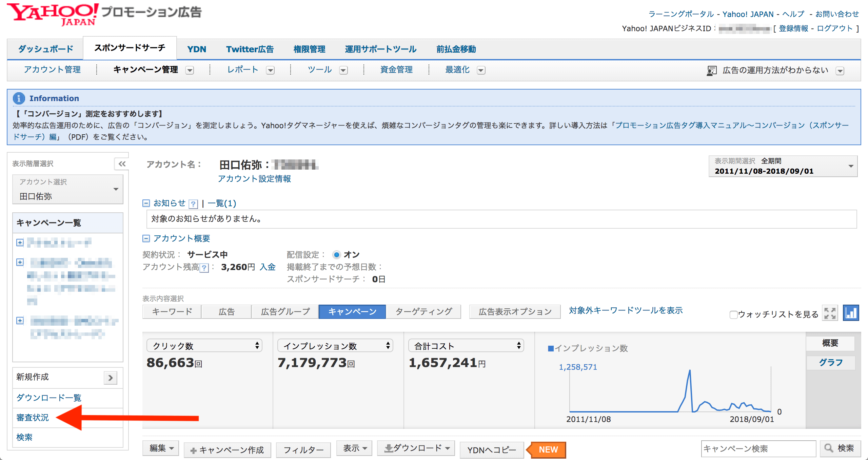Click the フィルター button
868x460 pixels.
[303, 451]
